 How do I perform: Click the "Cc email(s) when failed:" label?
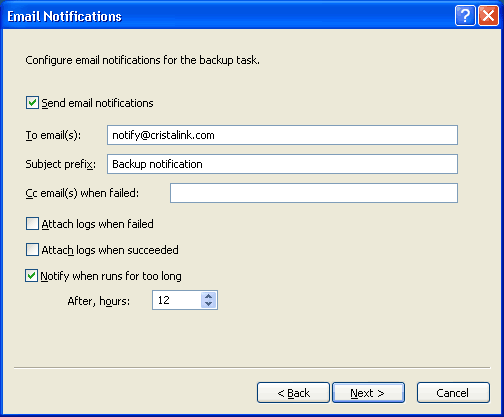82,193
